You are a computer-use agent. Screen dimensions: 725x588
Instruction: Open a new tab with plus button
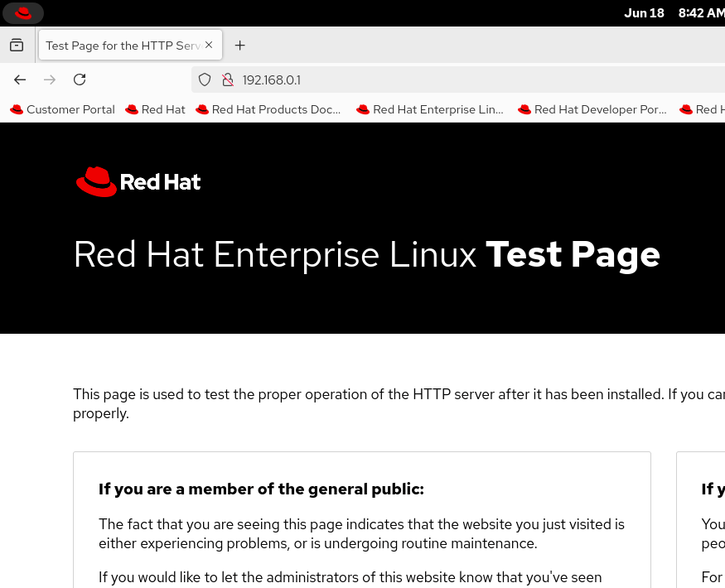point(239,46)
